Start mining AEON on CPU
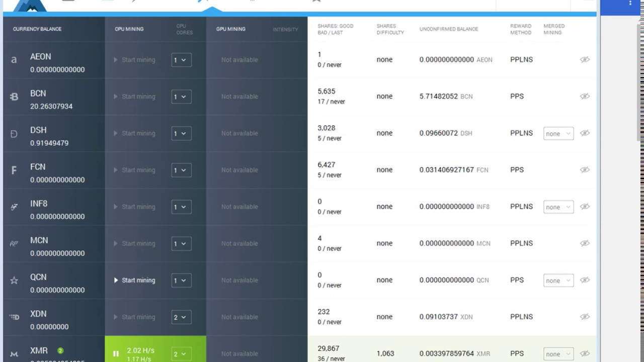644x362 pixels. 134,60
